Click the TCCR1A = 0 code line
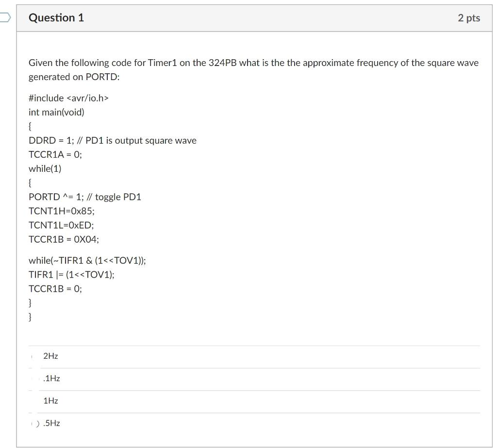The image size is (497, 448). coord(55,154)
